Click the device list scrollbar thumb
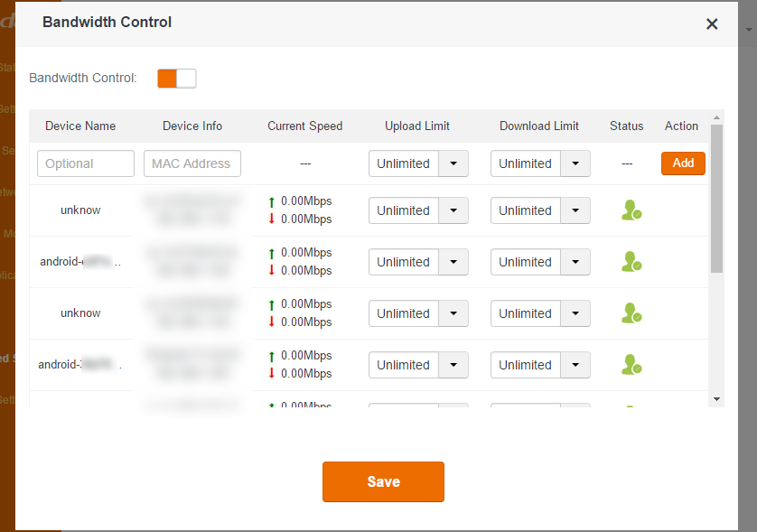757x532 pixels. click(717, 199)
